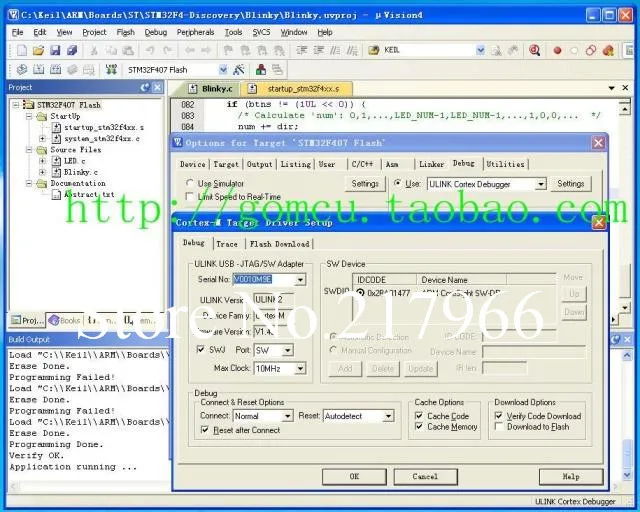Open the Port SW dropdown
640x512 pixels.
288,350
